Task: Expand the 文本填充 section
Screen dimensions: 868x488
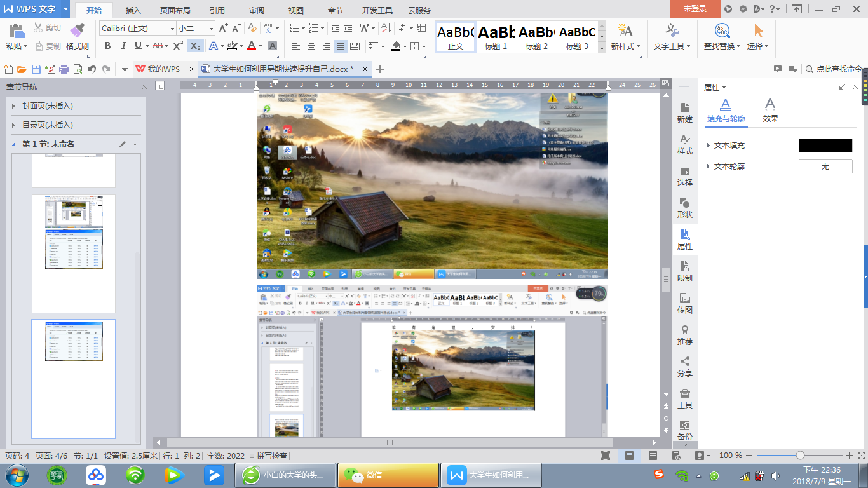Action: click(708, 146)
